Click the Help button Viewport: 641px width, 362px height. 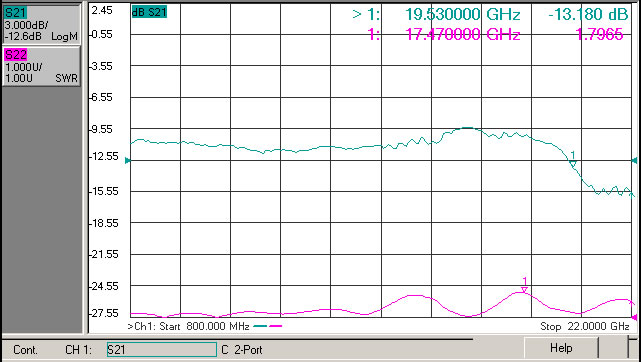click(561, 348)
